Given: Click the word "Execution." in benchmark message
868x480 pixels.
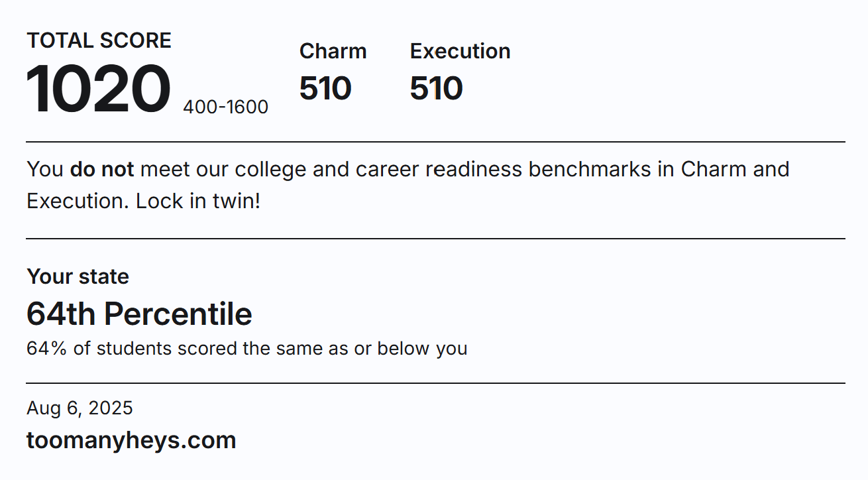Looking at the screenshot, I should pos(78,201).
